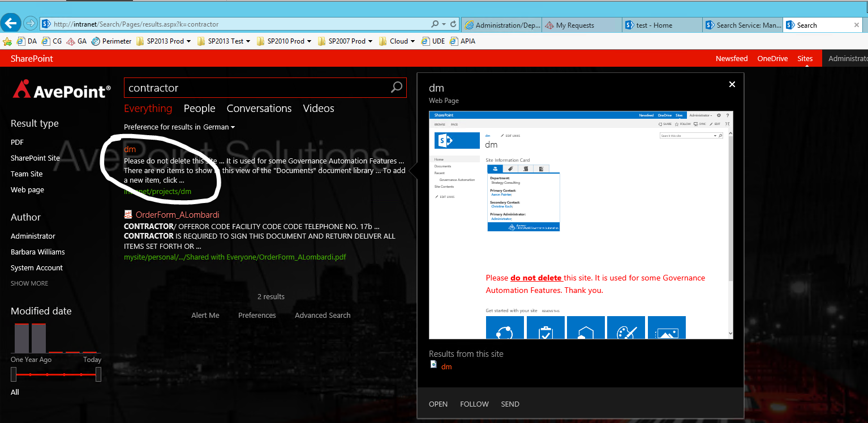Viewport: 868px width, 423px height.
Task: Open the SP2013 Prod bookmarks folder dropdown
Action: tap(188, 41)
